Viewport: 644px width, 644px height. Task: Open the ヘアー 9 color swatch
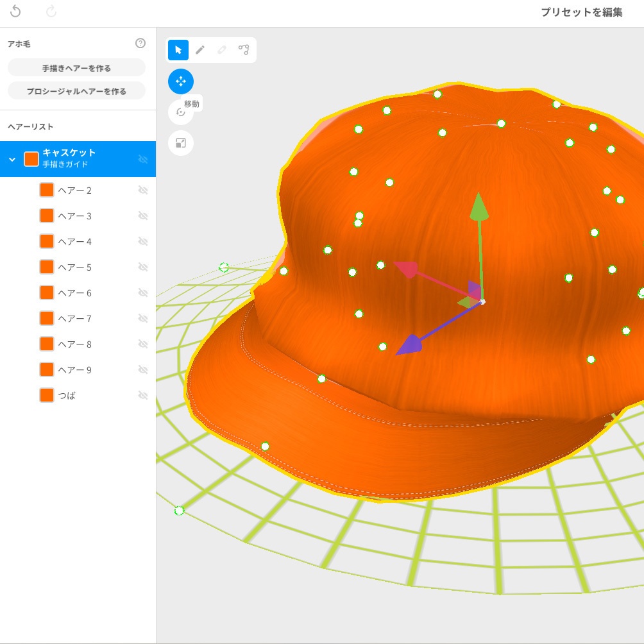pos(47,369)
